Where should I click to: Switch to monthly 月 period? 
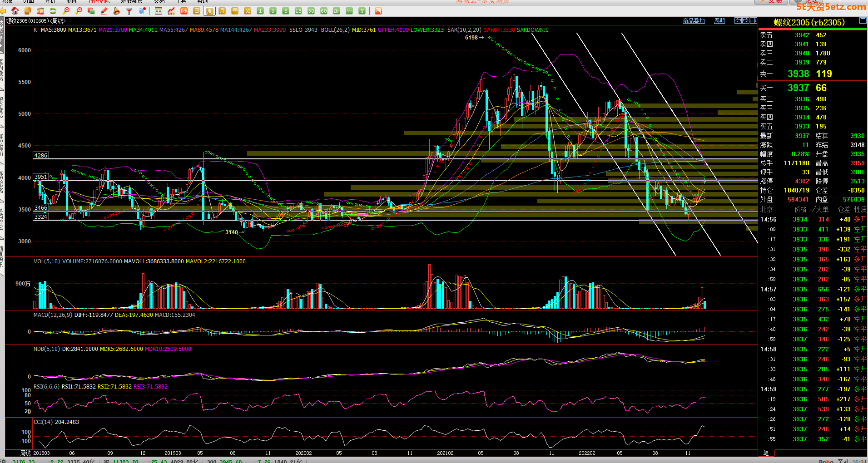pyautogui.click(x=222, y=11)
